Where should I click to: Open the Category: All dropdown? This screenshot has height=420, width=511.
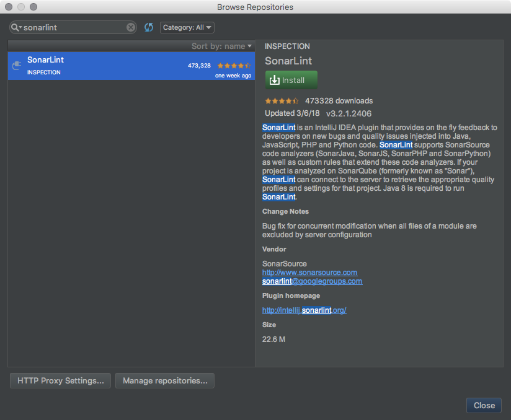pos(187,27)
